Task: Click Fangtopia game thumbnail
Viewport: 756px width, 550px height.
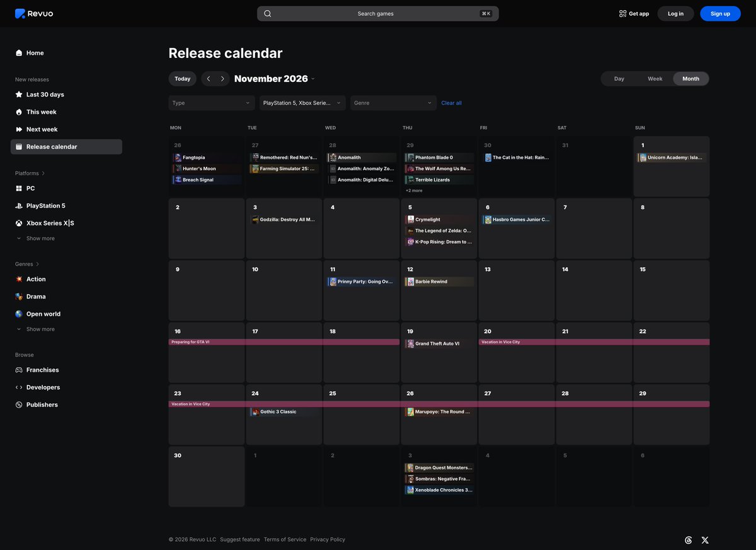Action: (178, 158)
